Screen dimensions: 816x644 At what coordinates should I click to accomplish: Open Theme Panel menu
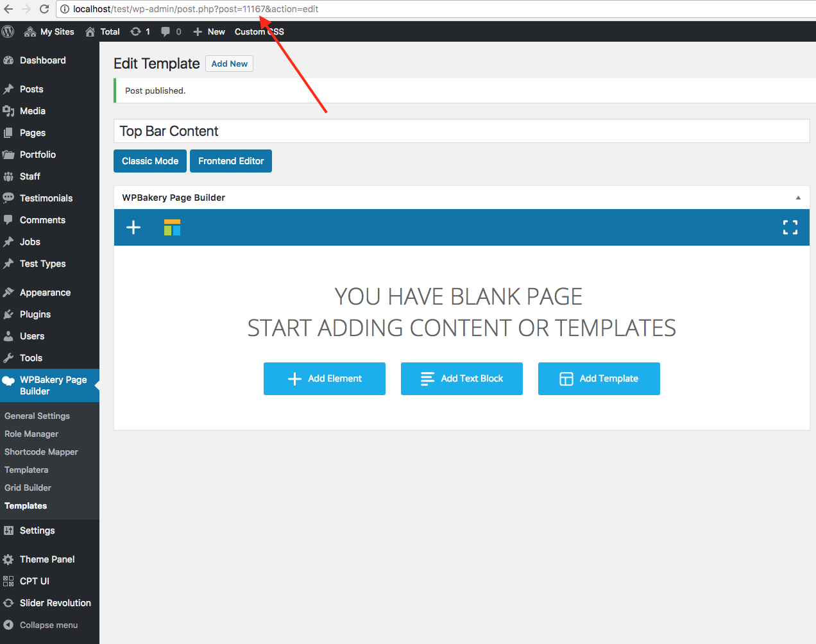49,559
